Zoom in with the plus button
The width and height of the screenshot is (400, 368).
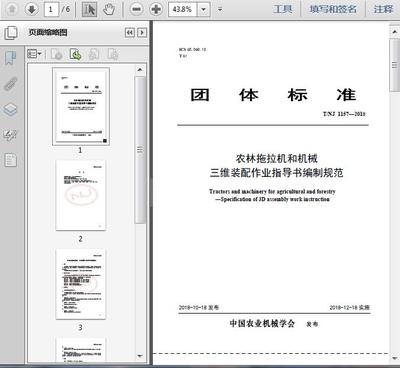156,9
